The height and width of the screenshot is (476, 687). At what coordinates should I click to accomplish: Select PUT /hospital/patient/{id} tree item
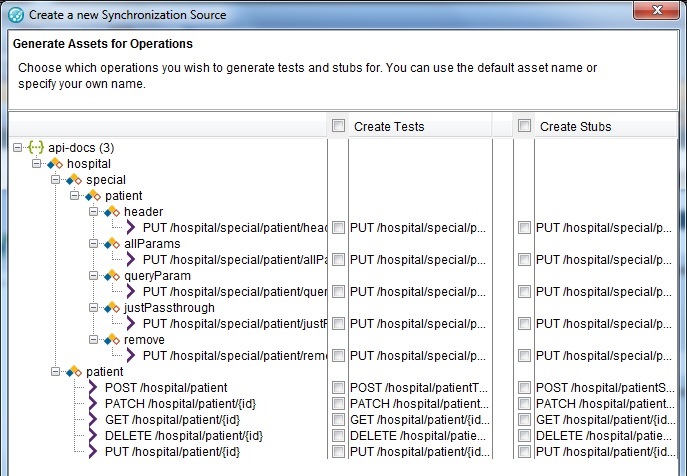172,452
